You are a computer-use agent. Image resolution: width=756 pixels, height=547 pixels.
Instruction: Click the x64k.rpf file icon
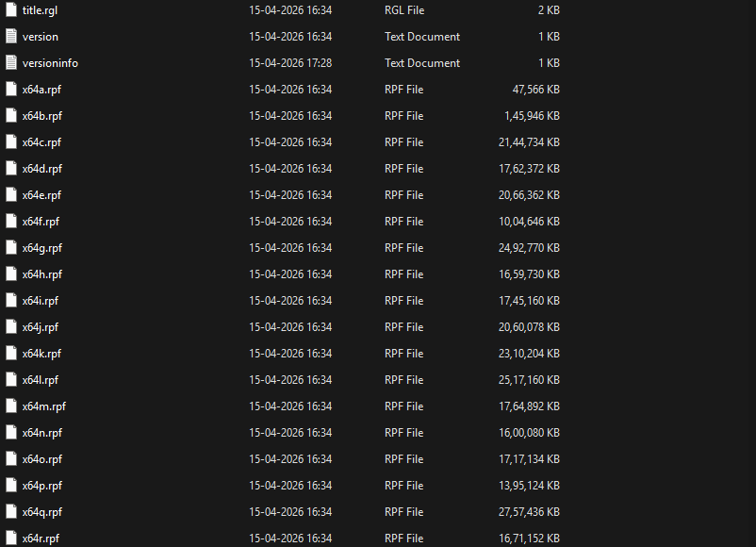click(x=11, y=354)
